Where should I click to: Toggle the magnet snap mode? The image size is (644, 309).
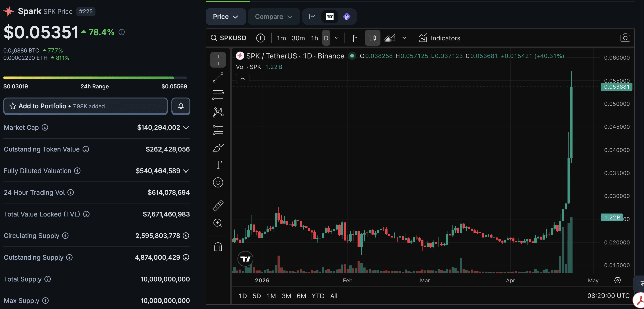pos(218,247)
